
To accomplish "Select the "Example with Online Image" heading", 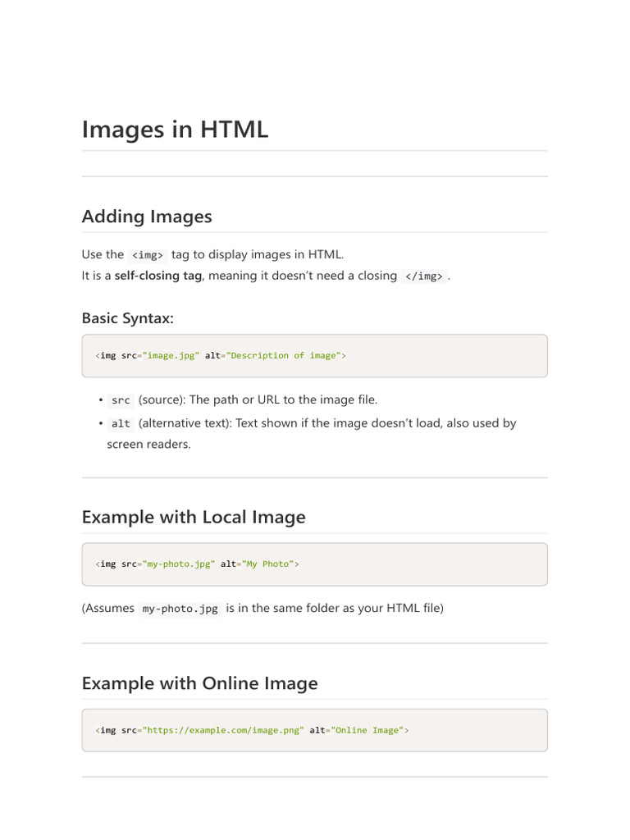I will [200, 683].
